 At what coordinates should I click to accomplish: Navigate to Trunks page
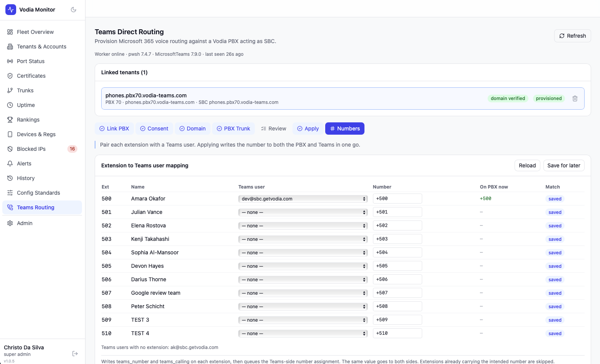(x=42, y=90)
